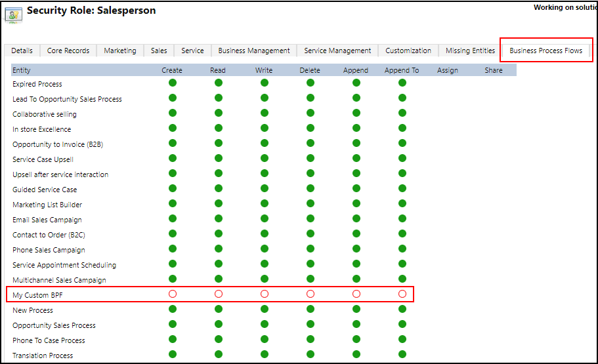Click Create privilege circle for Expired Process
This screenshot has height=364, width=598.
[x=173, y=83]
